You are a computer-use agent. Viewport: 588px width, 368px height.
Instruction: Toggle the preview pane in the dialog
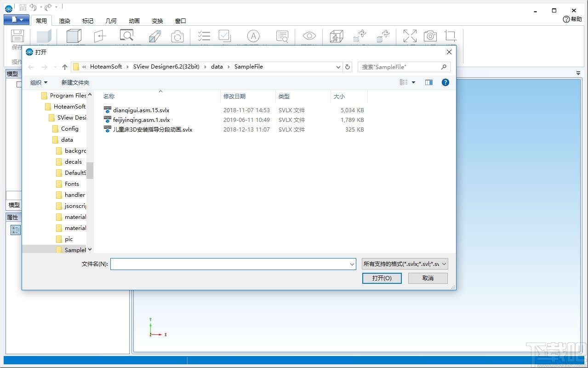click(428, 82)
